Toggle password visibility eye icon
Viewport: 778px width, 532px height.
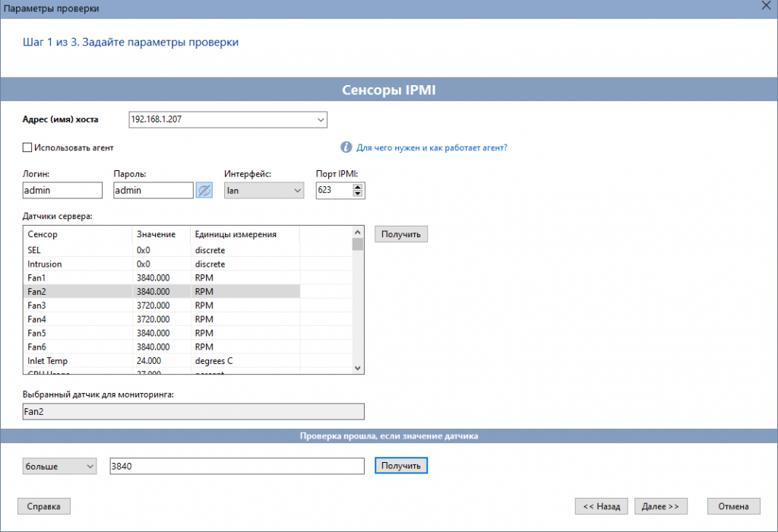tap(204, 190)
